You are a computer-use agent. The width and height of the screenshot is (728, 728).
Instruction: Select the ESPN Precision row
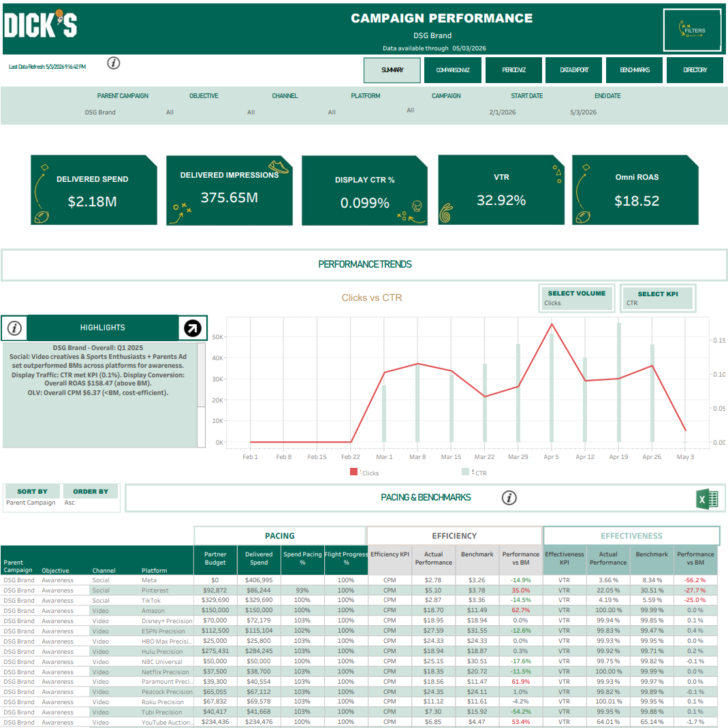[x=359, y=631]
